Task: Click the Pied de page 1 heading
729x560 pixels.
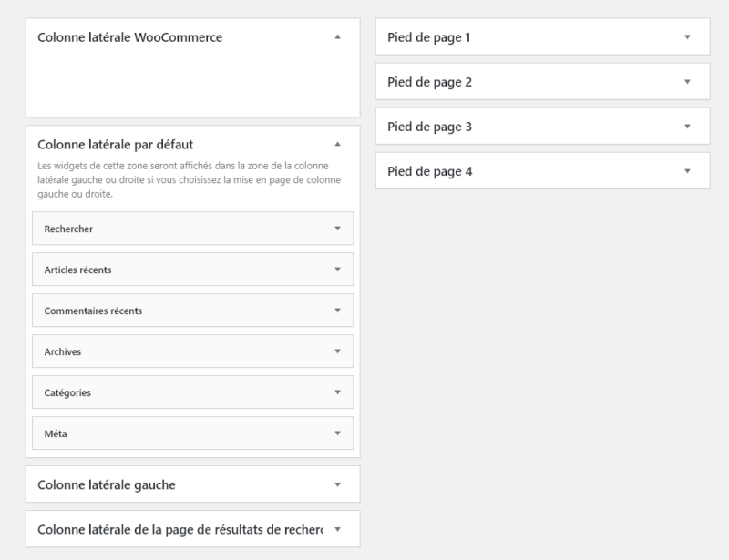Action: pyautogui.click(x=428, y=37)
